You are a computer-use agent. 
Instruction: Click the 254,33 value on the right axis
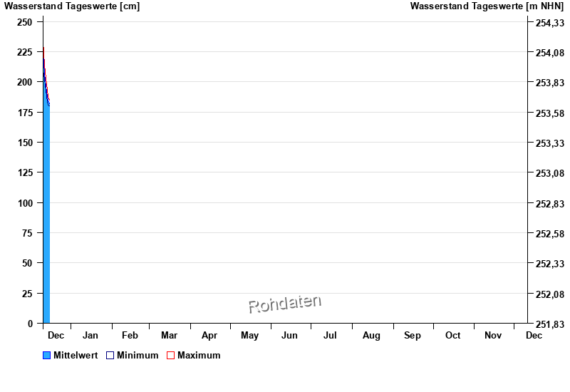tap(549, 23)
